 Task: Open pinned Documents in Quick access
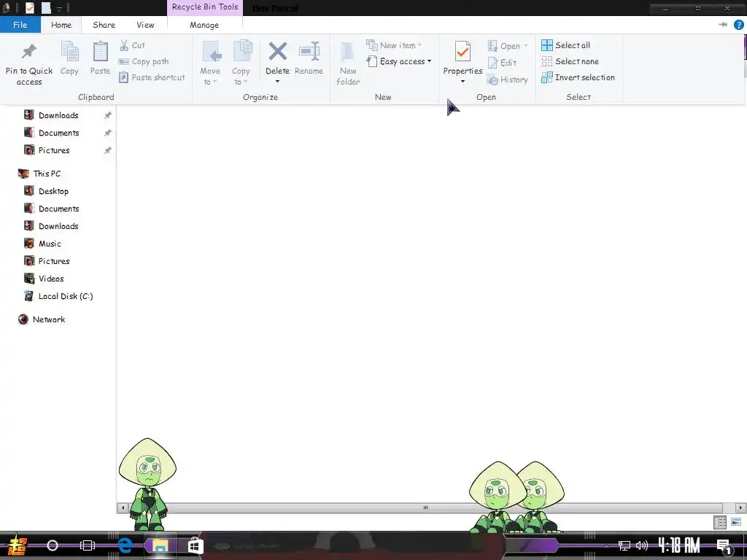click(x=58, y=133)
